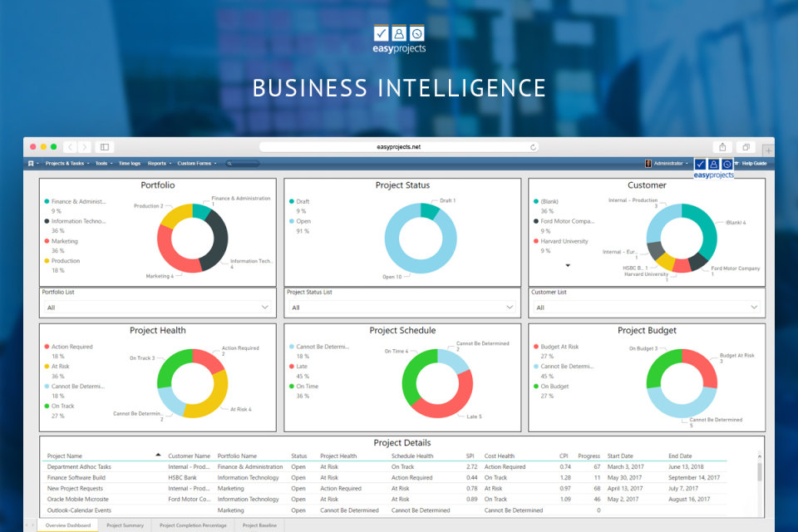798x532 pixels.
Task: Open the Administrator user dropdown
Action: coord(671,164)
